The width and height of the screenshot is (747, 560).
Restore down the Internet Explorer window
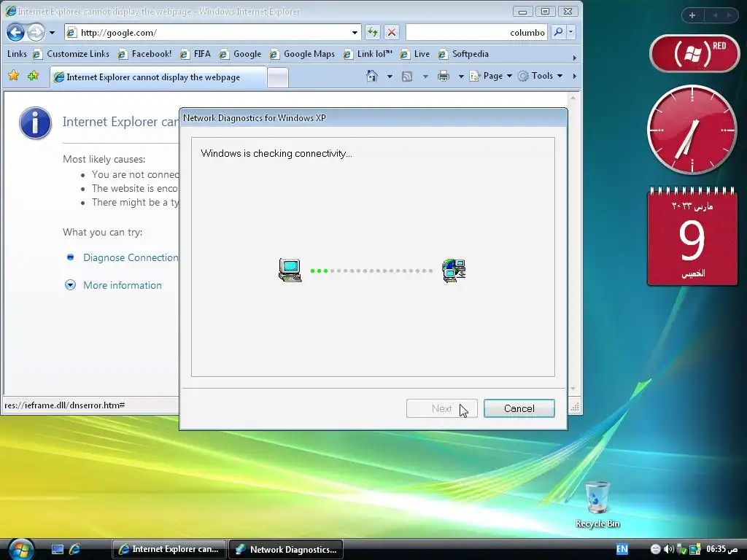coord(546,12)
